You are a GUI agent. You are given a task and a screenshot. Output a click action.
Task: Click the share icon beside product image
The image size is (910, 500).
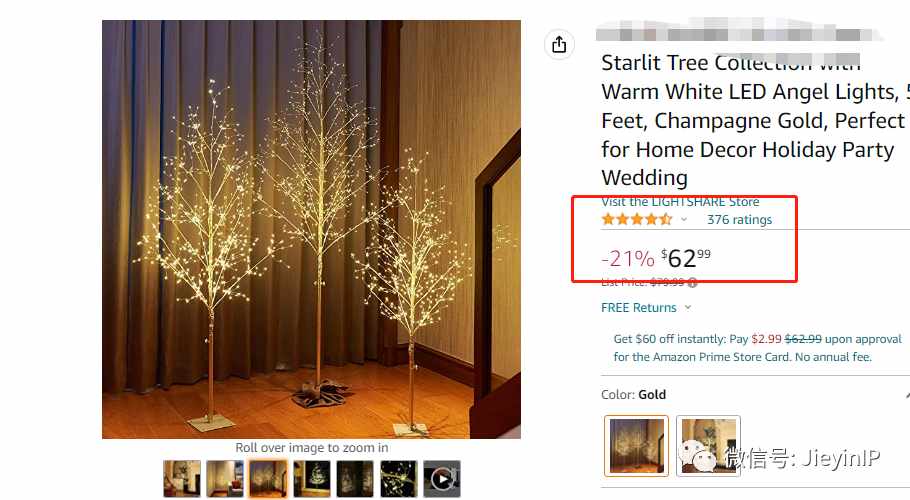pyautogui.click(x=559, y=44)
